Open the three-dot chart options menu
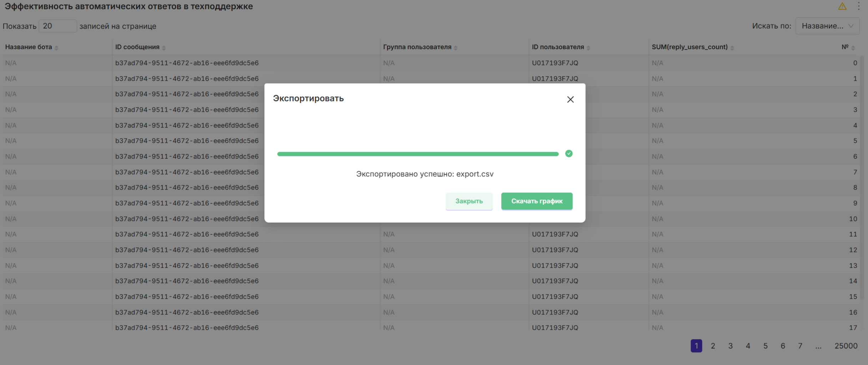The width and height of the screenshot is (868, 365). point(859,6)
